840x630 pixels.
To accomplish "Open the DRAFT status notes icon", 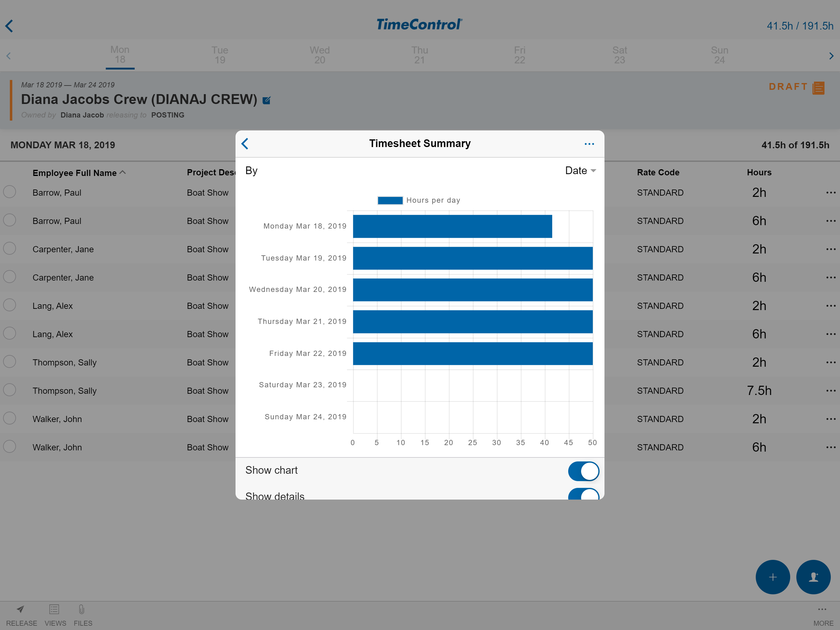I will tap(818, 88).
